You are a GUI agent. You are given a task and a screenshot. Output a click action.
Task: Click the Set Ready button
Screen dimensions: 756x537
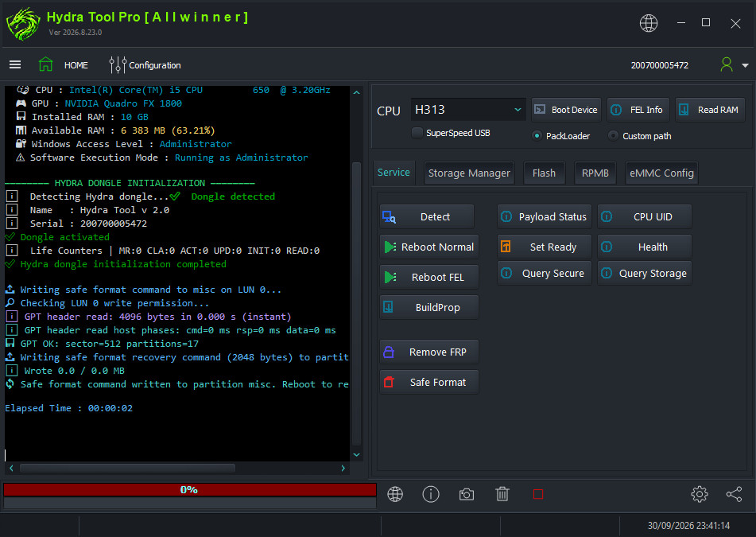point(545,247)
